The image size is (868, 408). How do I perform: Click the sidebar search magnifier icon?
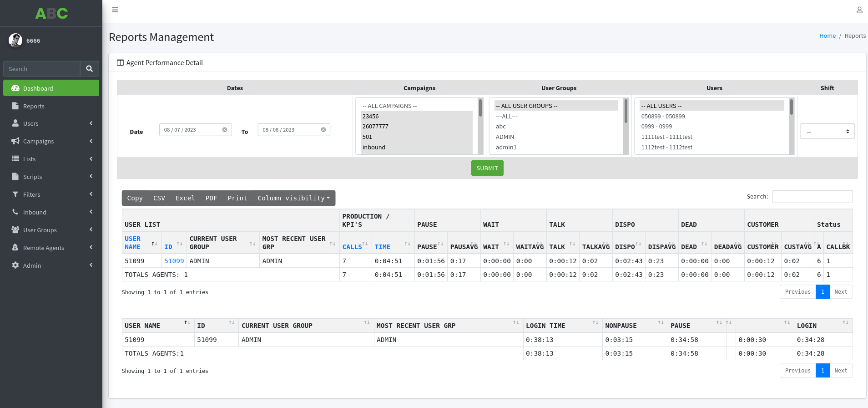90,69
